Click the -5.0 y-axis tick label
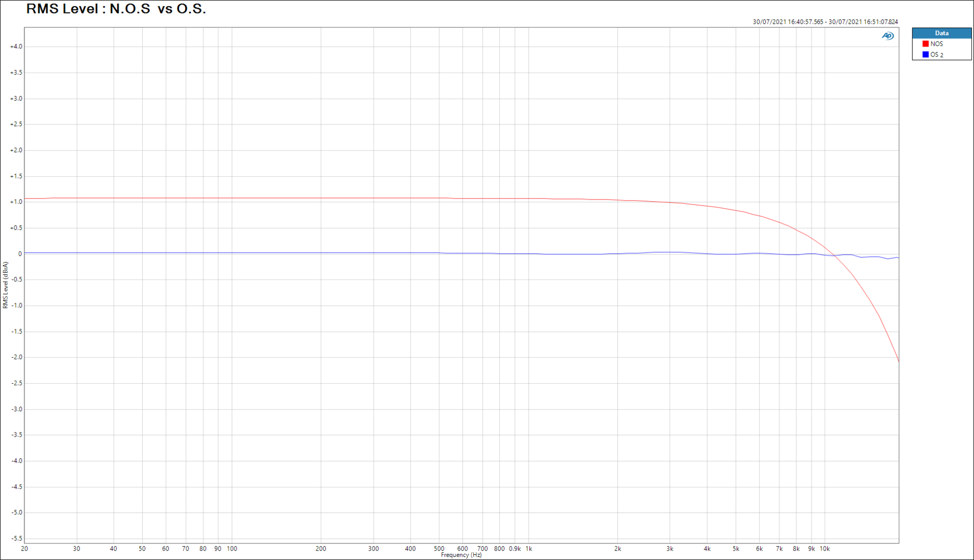Image resolution: width=974 pixels, height=560 pixels. point(17,513)
